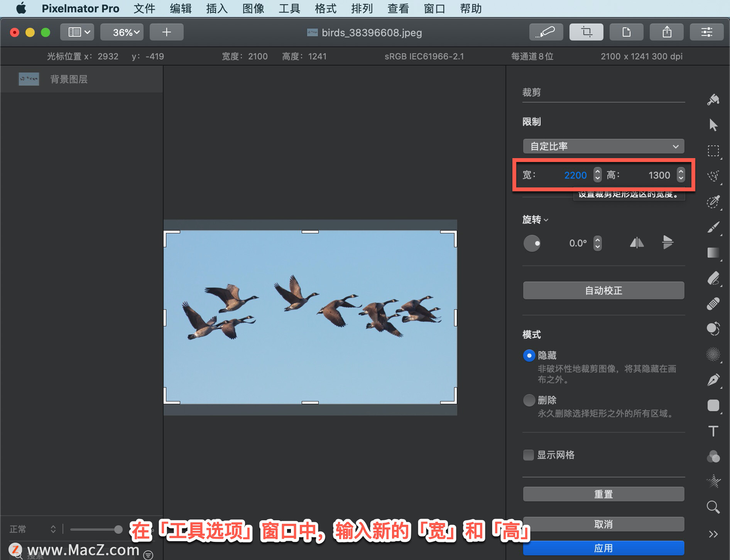The image size is (730, 560).
Task: Click the Crop tool toolbar button
Action: click(586, 32)
